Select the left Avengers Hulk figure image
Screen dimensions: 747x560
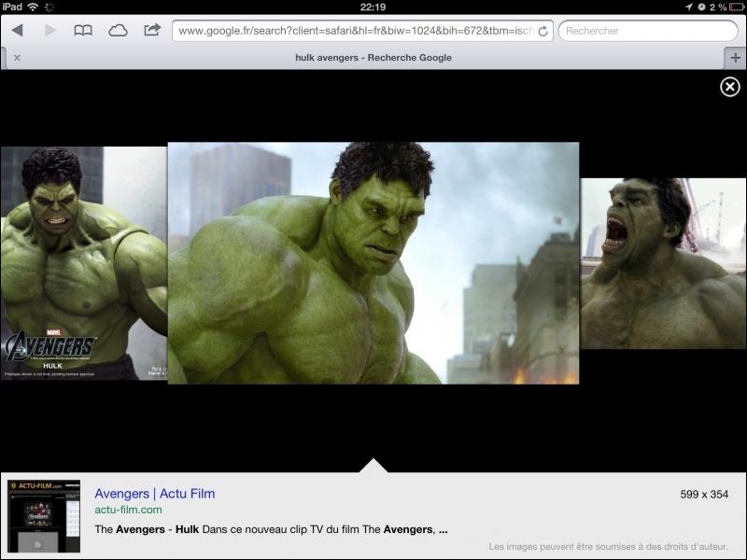(x=84, y=263)
